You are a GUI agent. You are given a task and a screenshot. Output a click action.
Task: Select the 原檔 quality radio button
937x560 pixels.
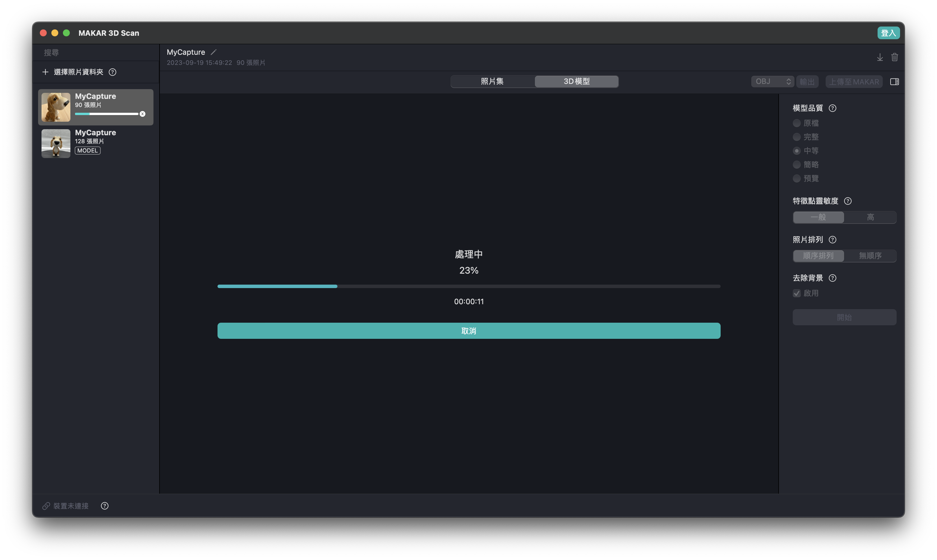coord(797,123)
